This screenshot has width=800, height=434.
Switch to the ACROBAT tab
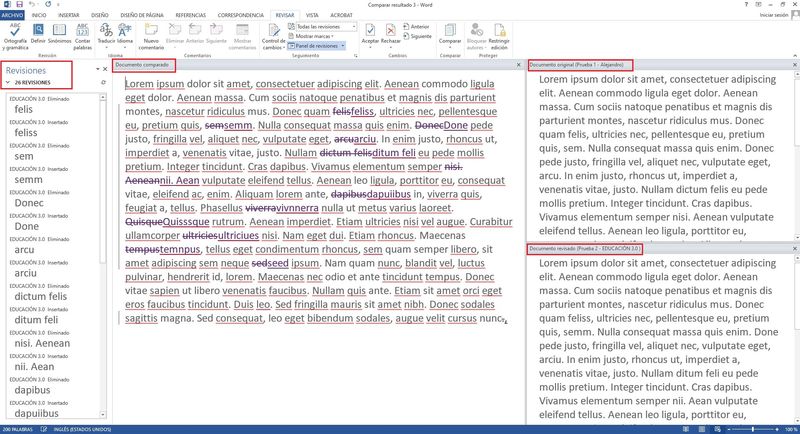point(341,15)
